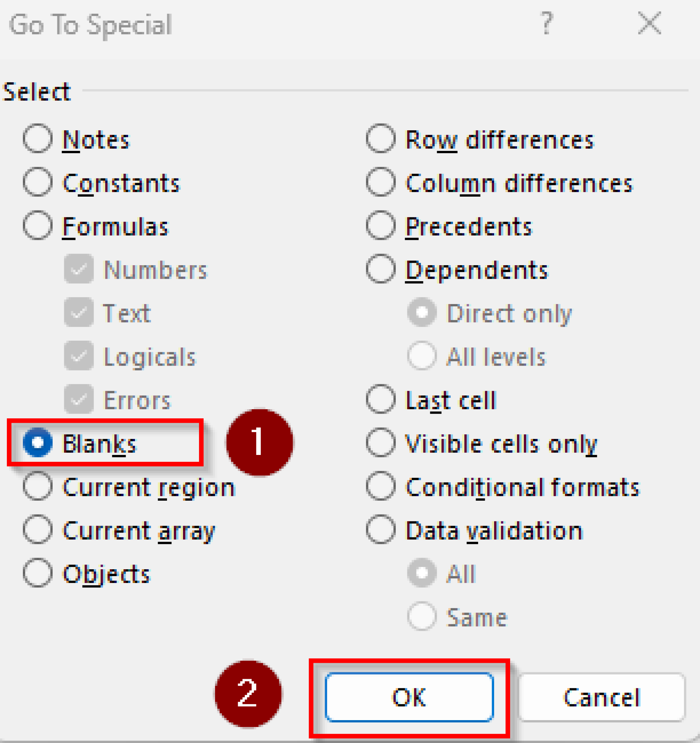
Task: Select All levels under Dependents
Action: (423, 356)
